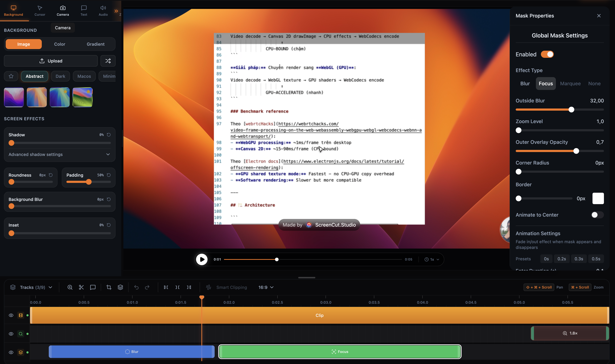Click the undo icon above the timeline
615x364 pixels.
click(x=136, y=287)
